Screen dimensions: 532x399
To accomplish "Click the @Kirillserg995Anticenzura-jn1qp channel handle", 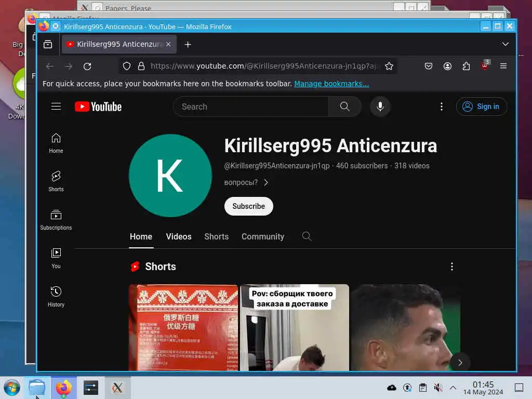I will point(277,166).
